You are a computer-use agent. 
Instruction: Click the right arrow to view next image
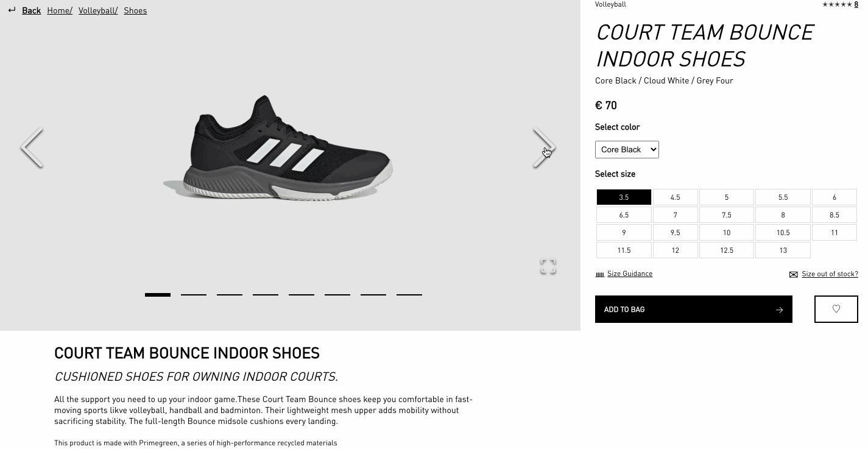coord(544,148)
